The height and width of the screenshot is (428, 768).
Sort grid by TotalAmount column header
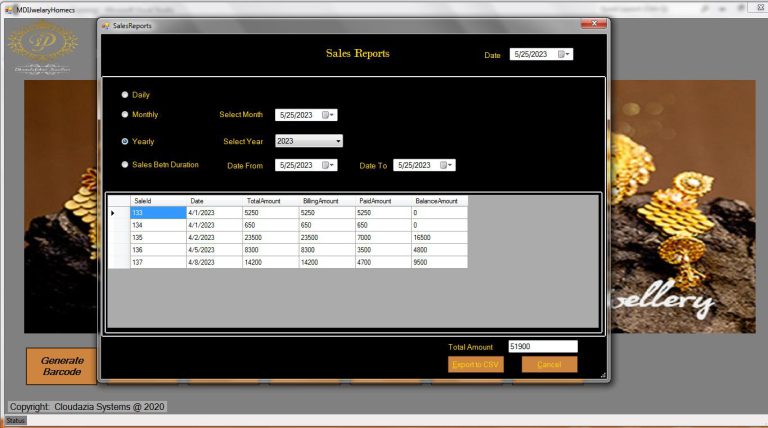(270, 201)
